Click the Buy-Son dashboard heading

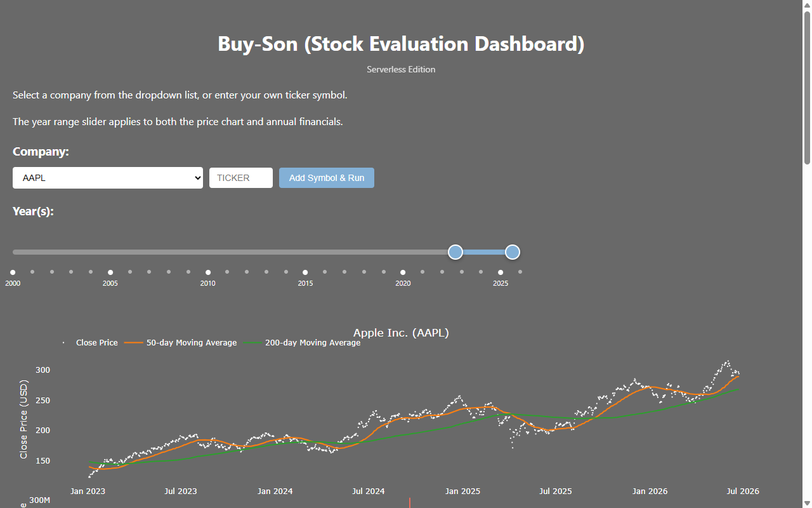tap(401, 44)
